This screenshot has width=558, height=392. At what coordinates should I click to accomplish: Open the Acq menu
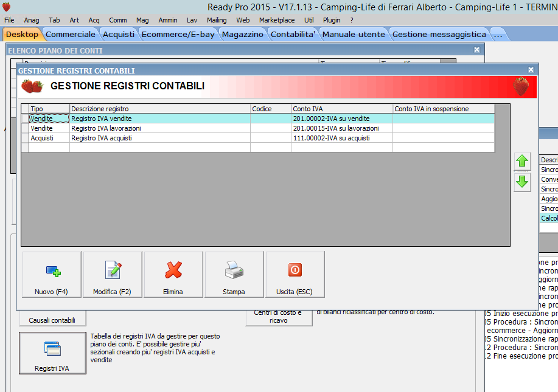click(94, 20)
